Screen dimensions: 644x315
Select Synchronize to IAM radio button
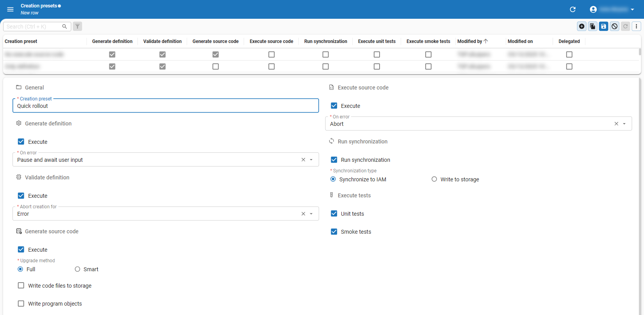(333, 179)
